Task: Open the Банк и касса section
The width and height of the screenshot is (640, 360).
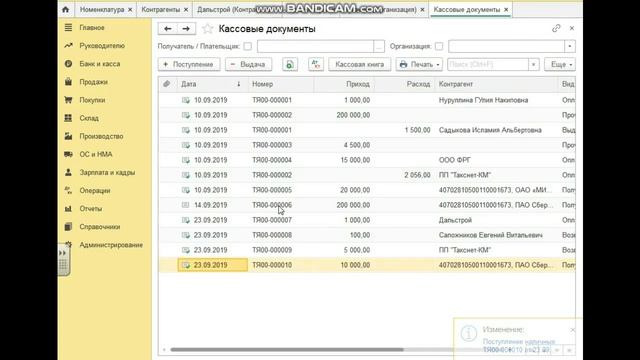Action: 100,64
